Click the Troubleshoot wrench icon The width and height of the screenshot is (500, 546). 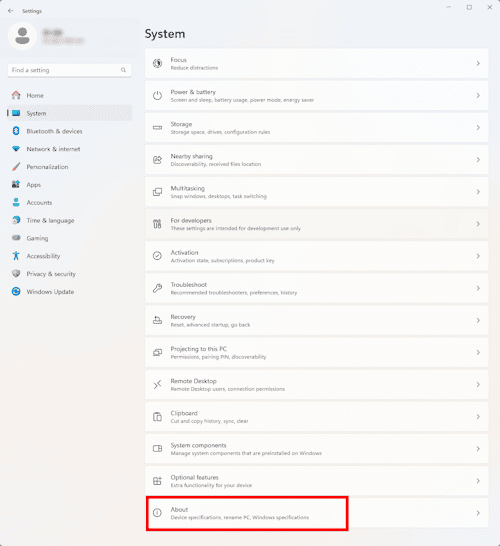[x=157, y=288]
